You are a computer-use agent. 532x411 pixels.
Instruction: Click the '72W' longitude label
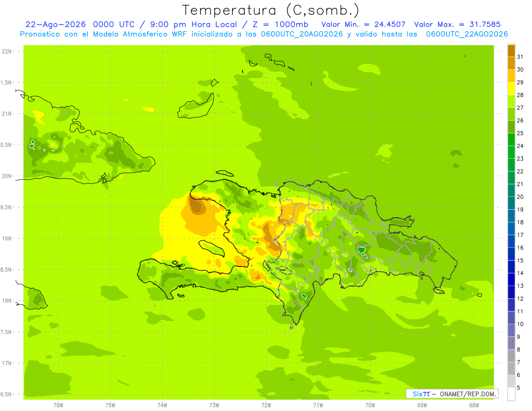266,405
